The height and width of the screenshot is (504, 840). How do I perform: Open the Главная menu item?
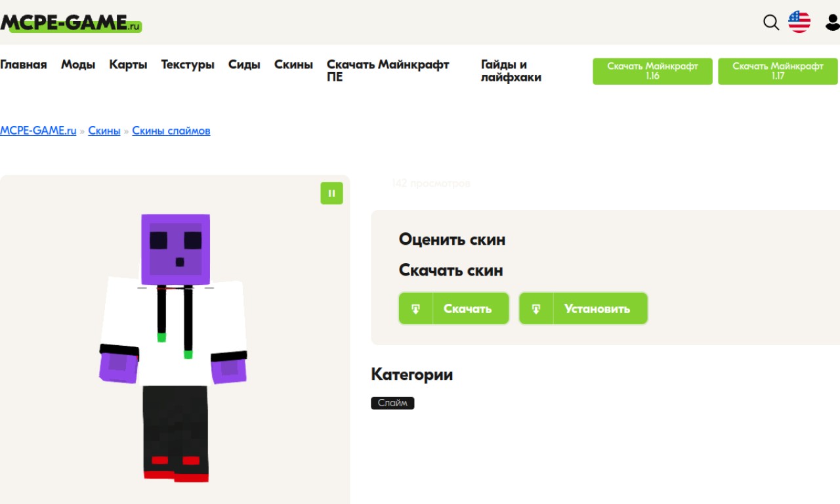[x=24, y=64]
